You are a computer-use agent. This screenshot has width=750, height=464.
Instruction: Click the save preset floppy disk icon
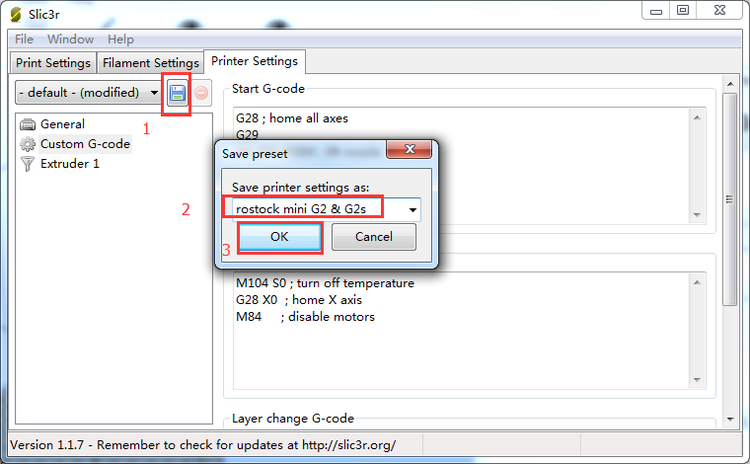tap(177, 93)
